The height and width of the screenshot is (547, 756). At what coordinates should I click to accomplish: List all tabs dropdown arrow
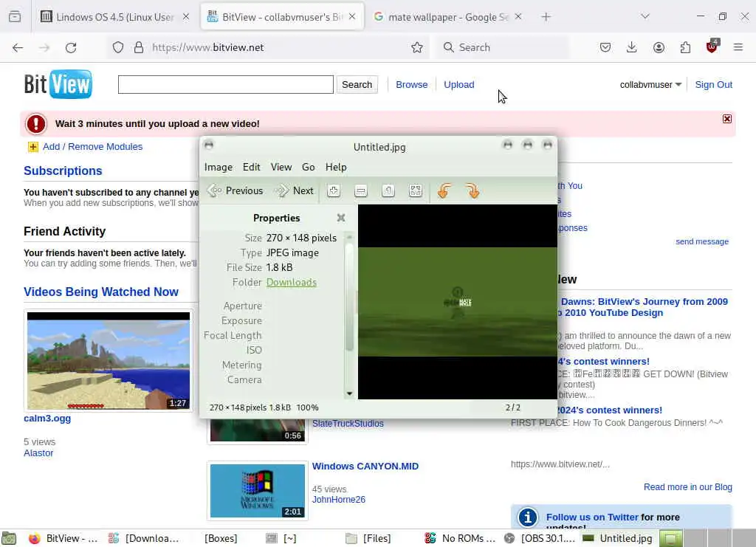click(645, 17)
